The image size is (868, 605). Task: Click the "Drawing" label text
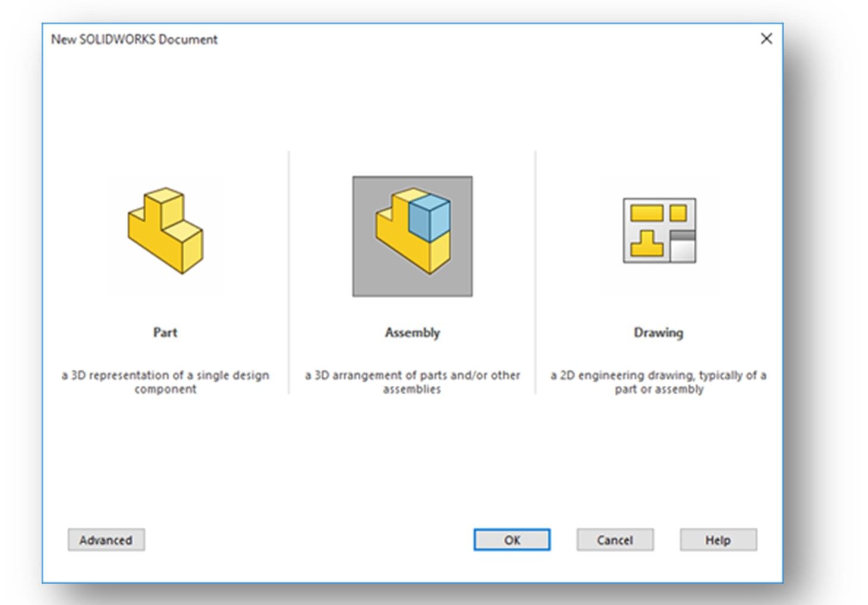659,333
